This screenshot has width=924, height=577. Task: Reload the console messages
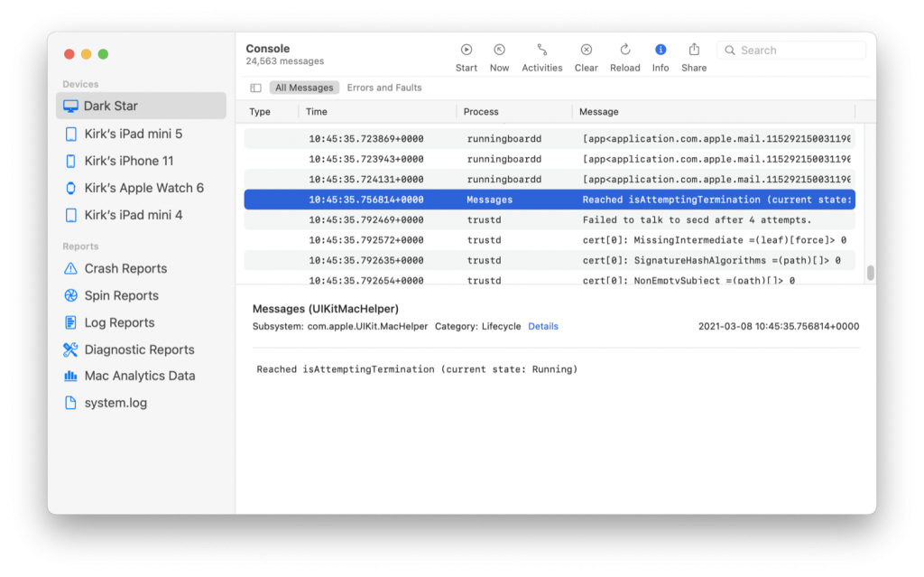click(x=624, y=54)
